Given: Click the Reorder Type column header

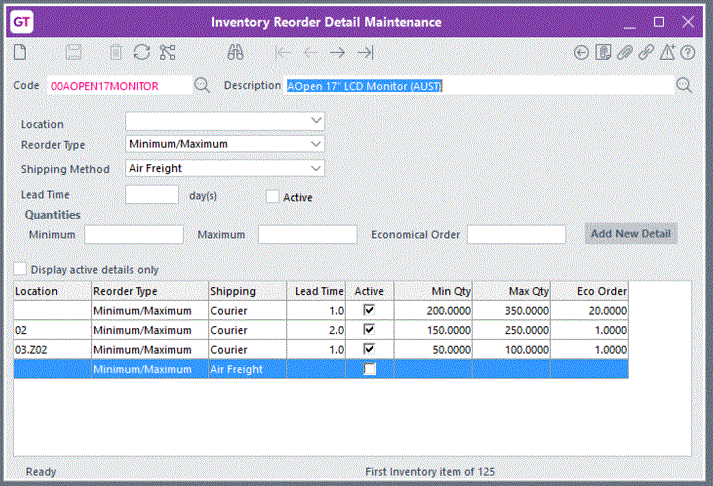Looking at the screenshot, I should pos(150,291).
